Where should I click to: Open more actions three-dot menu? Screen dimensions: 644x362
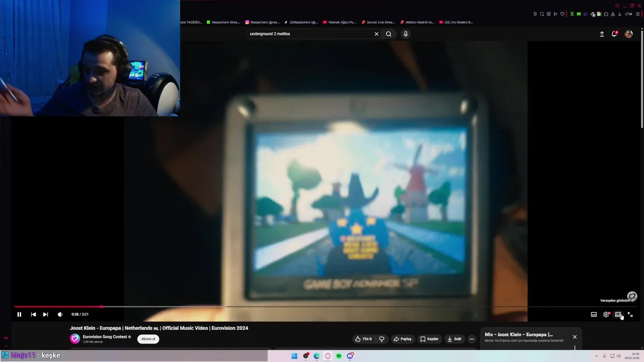[471, 339]
